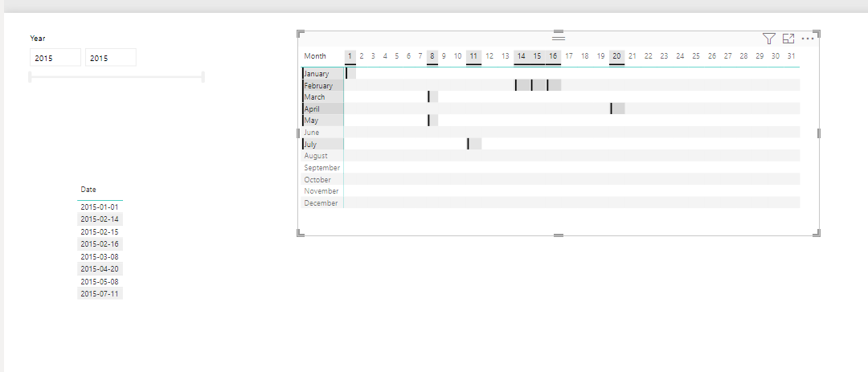The image size is (868, 372).
Task: Select day 25 column header
Action: click(696, 56)
